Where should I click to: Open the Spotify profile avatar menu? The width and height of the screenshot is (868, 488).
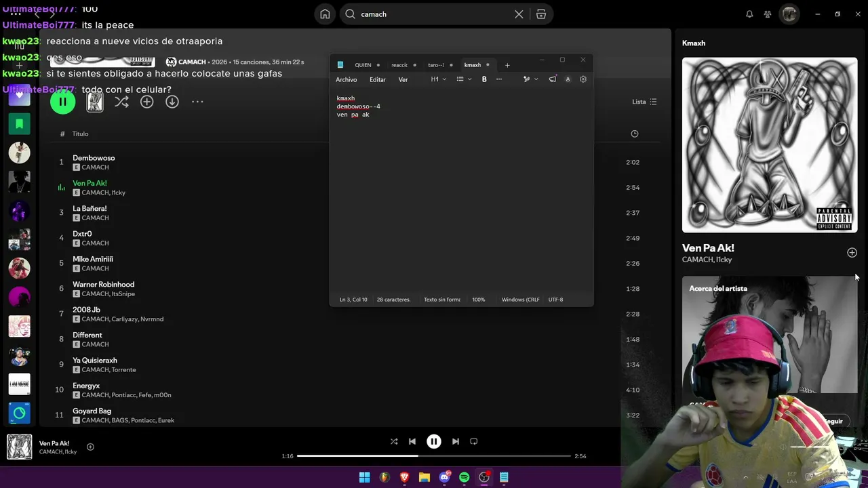(x=789, y=14)
